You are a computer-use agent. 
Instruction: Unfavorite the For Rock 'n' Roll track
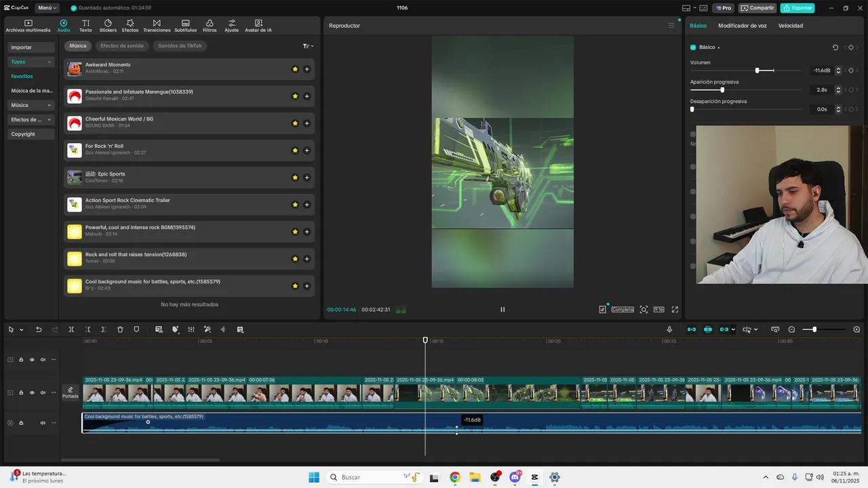pyautogui.click(x=295, y=150)
